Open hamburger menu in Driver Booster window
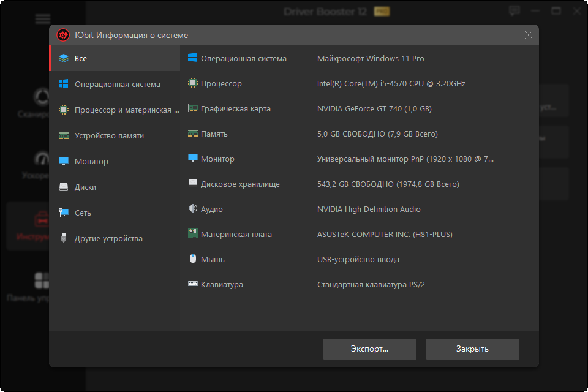This screenshot has width=588, height=392. tap(43, 18)
